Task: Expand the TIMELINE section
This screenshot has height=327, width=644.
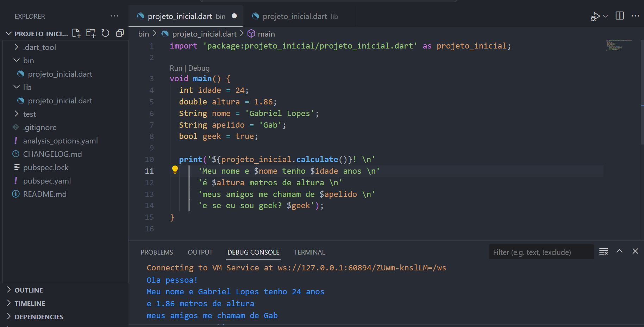Action: click(x=9, y=303)
